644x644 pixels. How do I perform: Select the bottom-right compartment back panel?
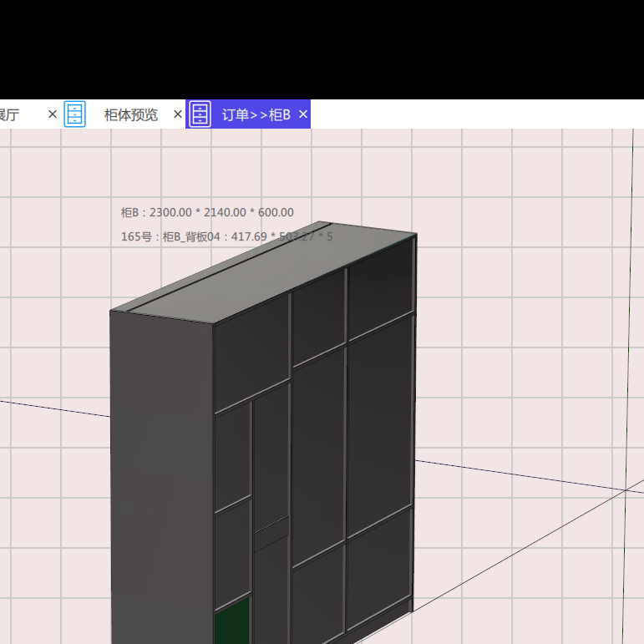(x=379, y=568)
